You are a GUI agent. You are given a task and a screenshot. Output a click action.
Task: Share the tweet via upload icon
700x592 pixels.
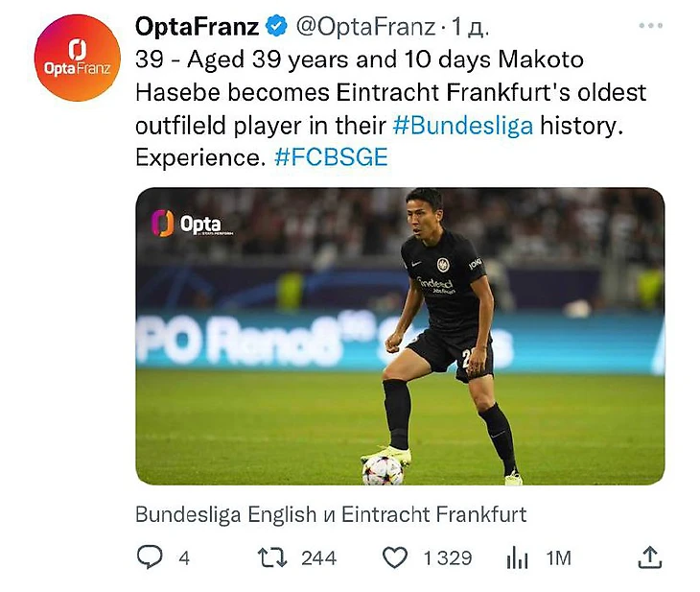pyautogui.click(x=650, y=557)
